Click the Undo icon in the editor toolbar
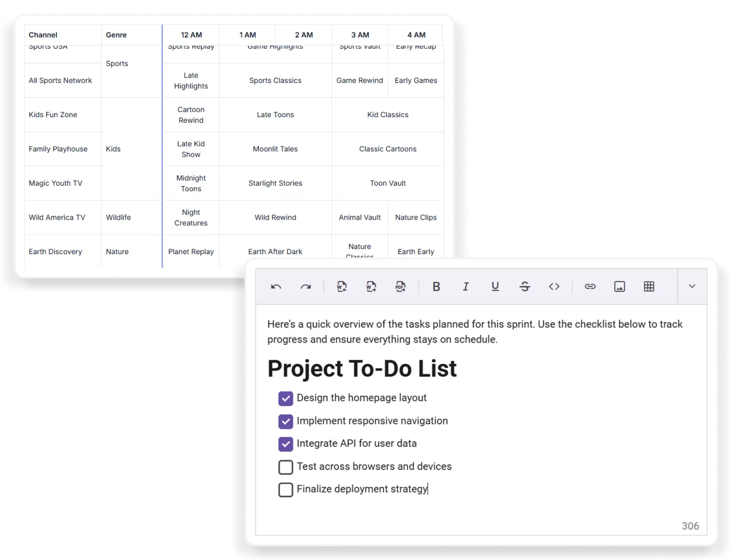Viewport: 732px width, 560px height. 276,286
